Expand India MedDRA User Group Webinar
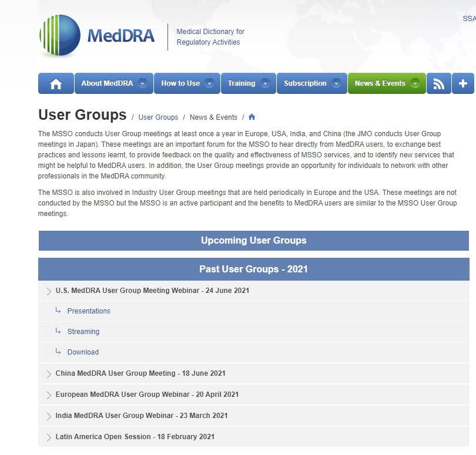The image size is (476, 455). pyautogui.click(x=141, y=416)
